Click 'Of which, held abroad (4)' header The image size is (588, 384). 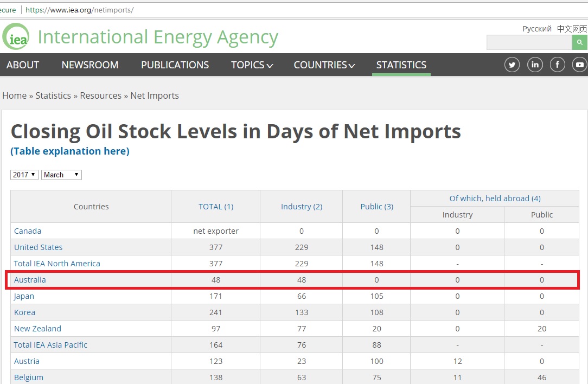coord(495,199)
